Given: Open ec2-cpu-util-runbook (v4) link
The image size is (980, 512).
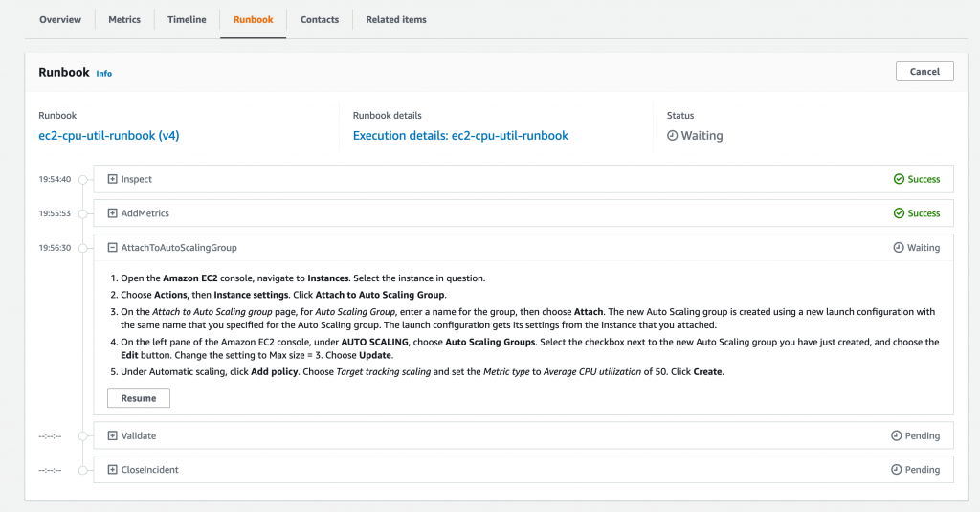Looking at the screenshot, I should pyautogui.click(x=109, y=135).
